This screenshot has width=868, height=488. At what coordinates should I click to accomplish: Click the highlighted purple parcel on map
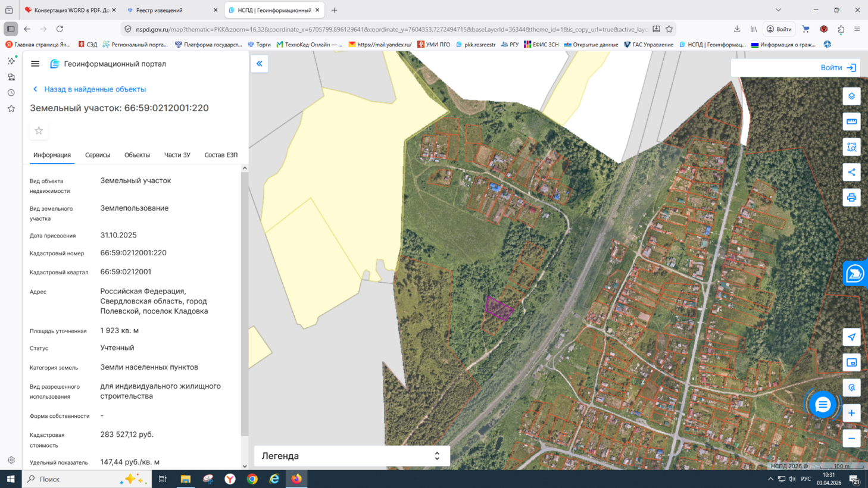click(498, 309)
